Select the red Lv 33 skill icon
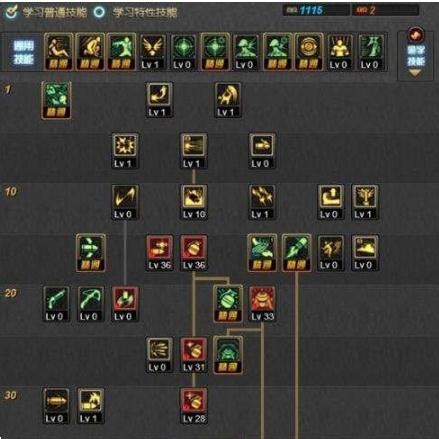The image size is (439, 439). tap(262, 304)
